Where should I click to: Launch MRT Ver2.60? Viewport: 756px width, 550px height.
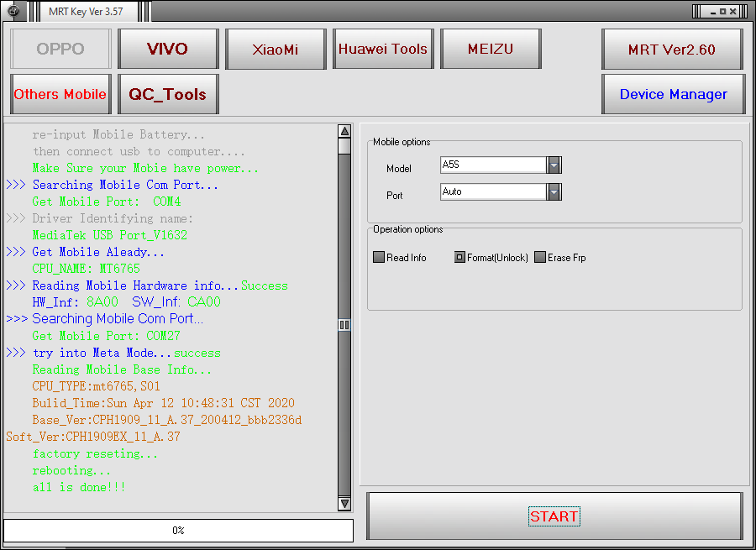pyautogui.click(x=672, y=50)
